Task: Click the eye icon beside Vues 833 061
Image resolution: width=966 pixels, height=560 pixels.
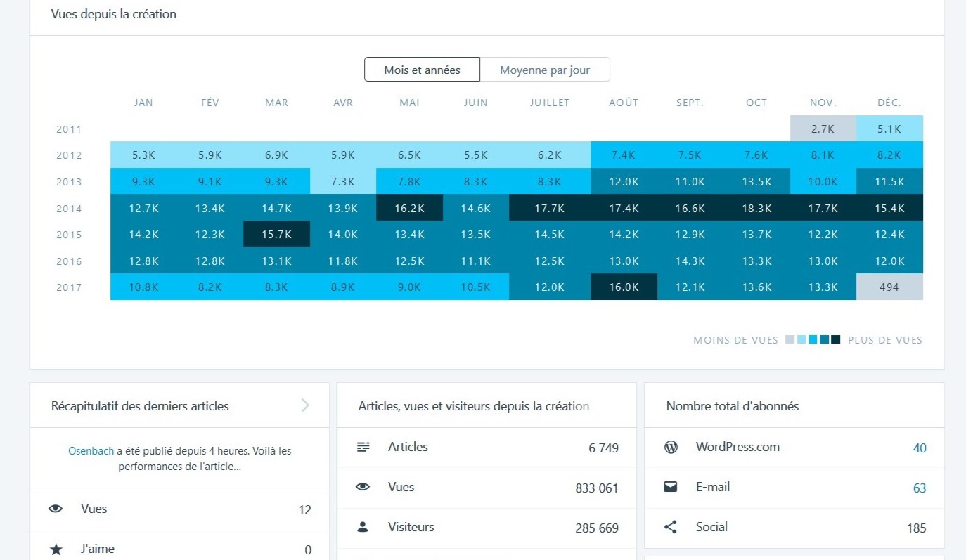Action: (363, 487)
